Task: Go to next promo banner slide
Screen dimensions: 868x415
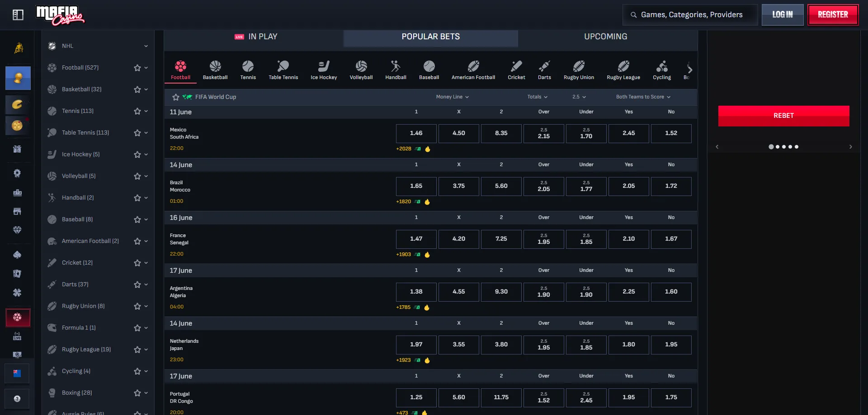Action: (x=851, y=147)
